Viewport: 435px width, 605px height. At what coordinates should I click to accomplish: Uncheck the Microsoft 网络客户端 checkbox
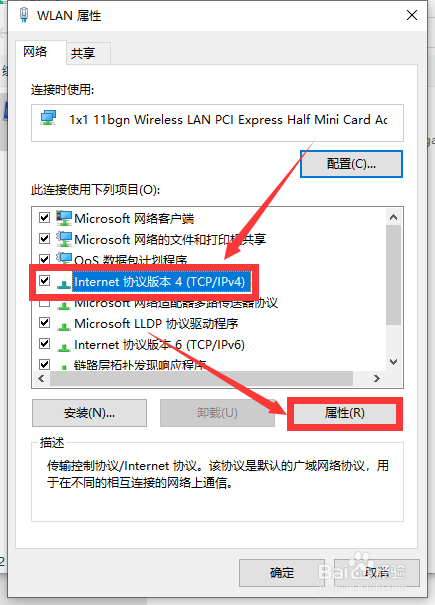pos(44,218)
